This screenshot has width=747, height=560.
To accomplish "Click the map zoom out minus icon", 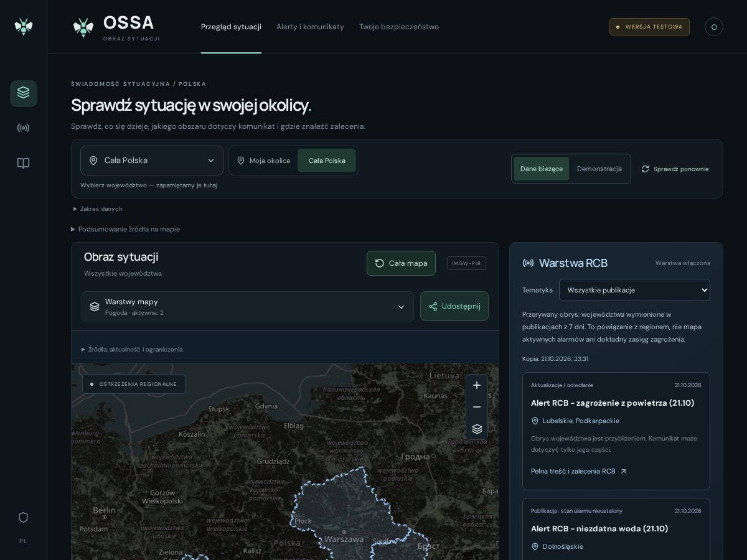I will [x=477, y=407].
